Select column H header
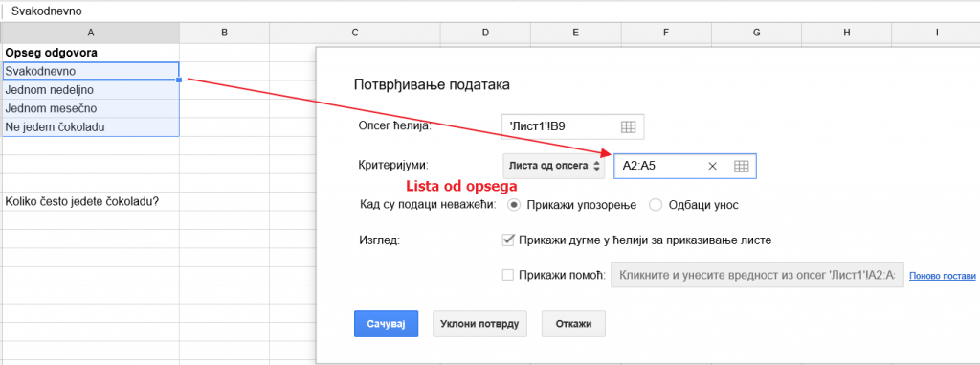The height and width of the screenshot is (365, 980). pyautogui.click(x=846, y=32)
